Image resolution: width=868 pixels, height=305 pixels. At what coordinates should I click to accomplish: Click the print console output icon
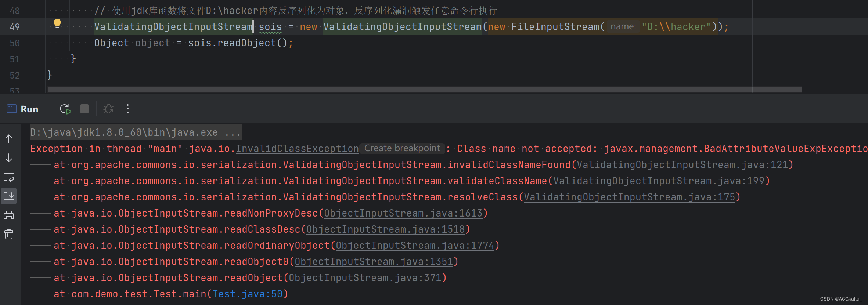(x=9, y=215)
